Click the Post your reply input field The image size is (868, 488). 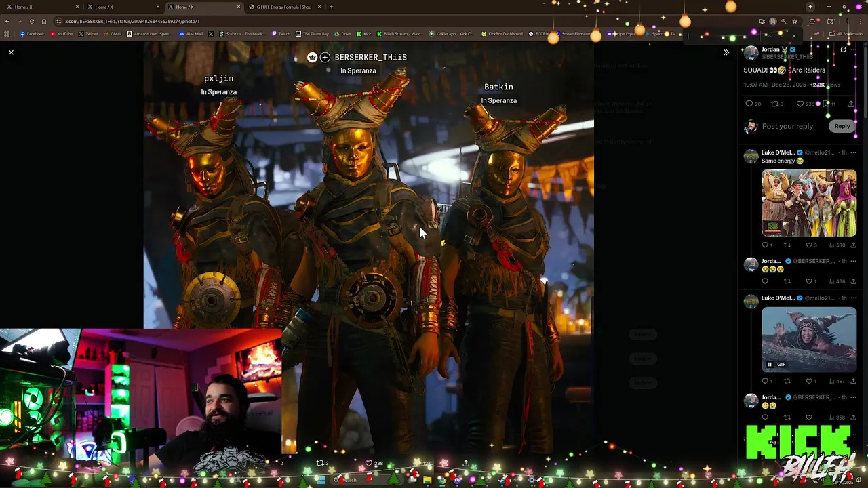[x=787, y=126]
